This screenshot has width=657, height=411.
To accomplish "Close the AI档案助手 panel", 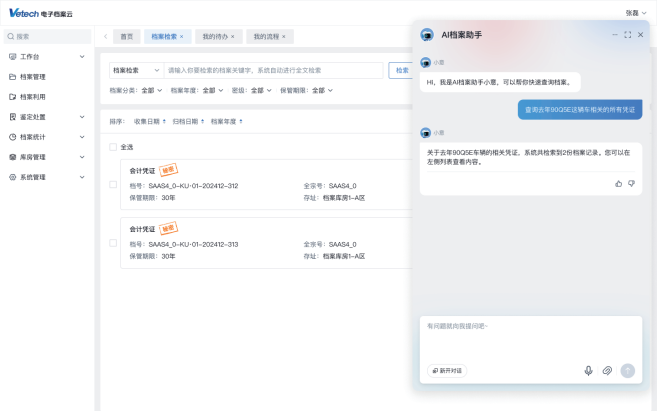I will [640, 35].
